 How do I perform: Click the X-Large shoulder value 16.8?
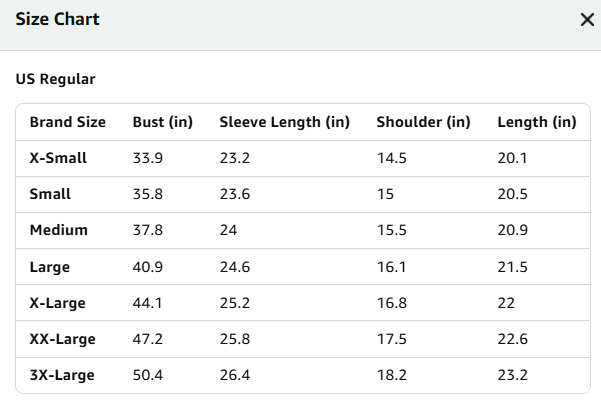(x=392, y=303)
